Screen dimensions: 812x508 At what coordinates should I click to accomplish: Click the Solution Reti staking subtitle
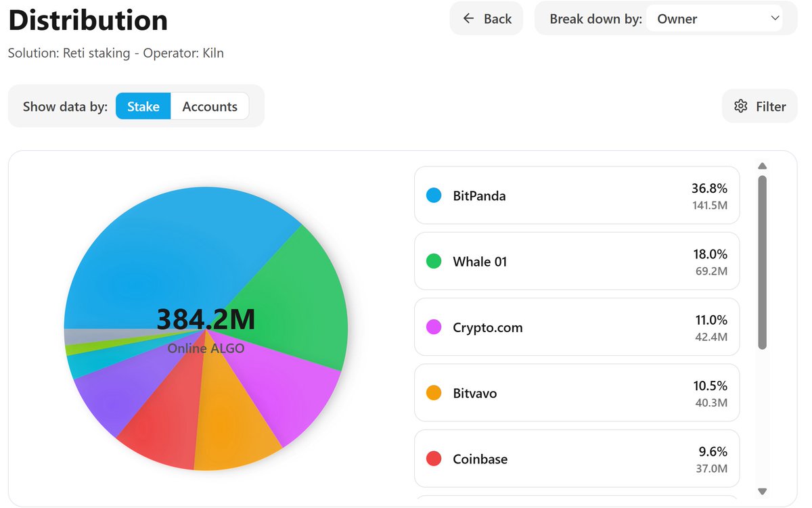[x=116, y=53]
